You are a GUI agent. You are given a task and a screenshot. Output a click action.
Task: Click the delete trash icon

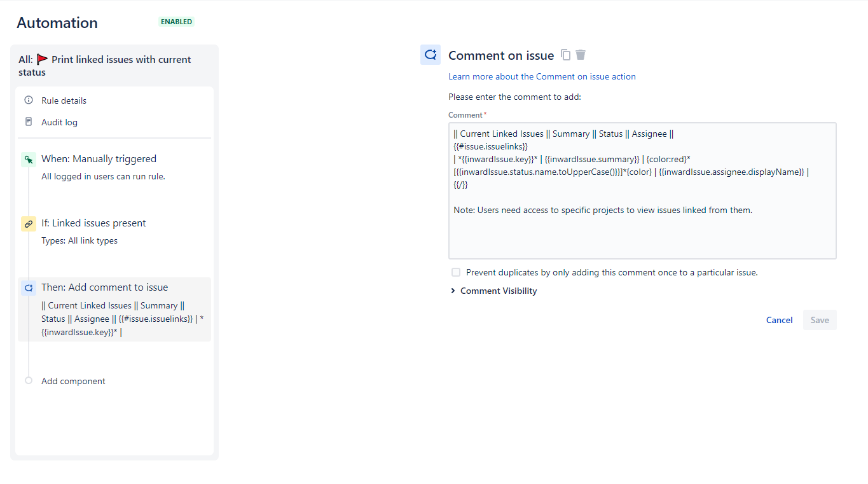click(581, 55)
